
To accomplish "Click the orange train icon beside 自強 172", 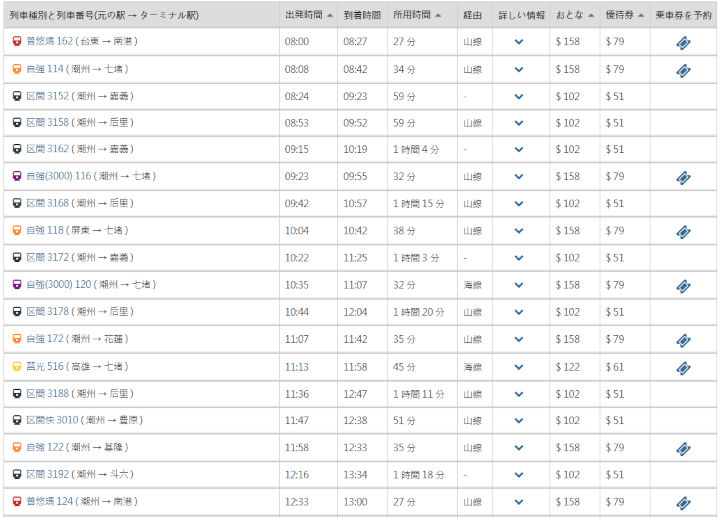I will pos(17,339).
